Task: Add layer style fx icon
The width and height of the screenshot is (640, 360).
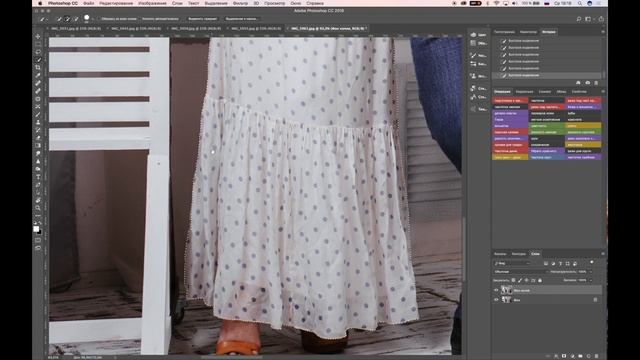Action: 556,356
